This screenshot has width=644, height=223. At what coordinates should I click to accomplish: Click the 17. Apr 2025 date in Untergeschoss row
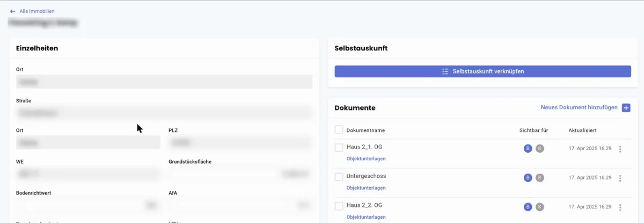click(x=590, y=177)
